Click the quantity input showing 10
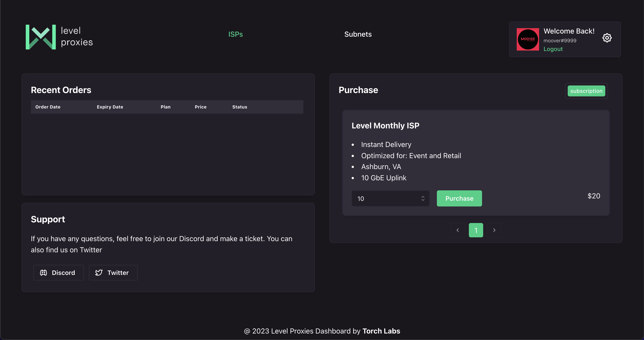 click(385, 198)
